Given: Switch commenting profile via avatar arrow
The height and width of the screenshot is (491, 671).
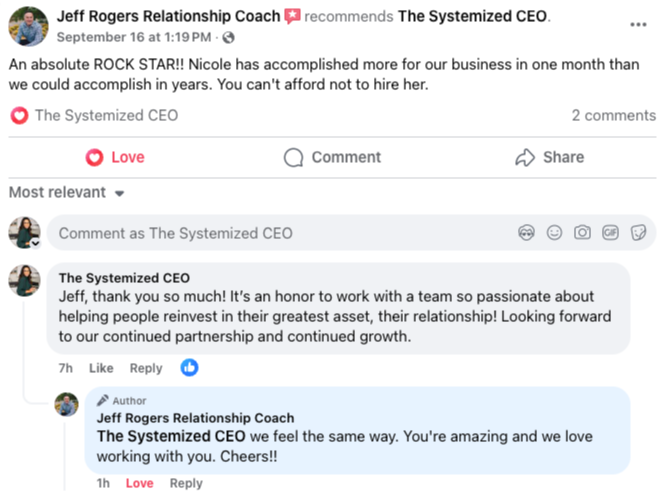Looking at the screenshot, I should (x=35, y=243).
